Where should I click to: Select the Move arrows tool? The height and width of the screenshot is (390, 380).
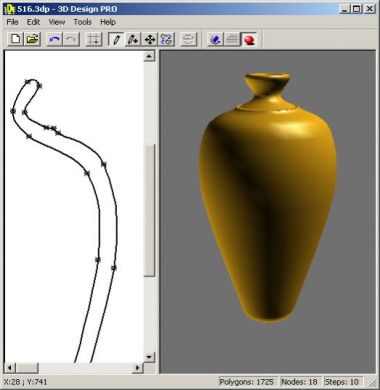coord(150,39)
